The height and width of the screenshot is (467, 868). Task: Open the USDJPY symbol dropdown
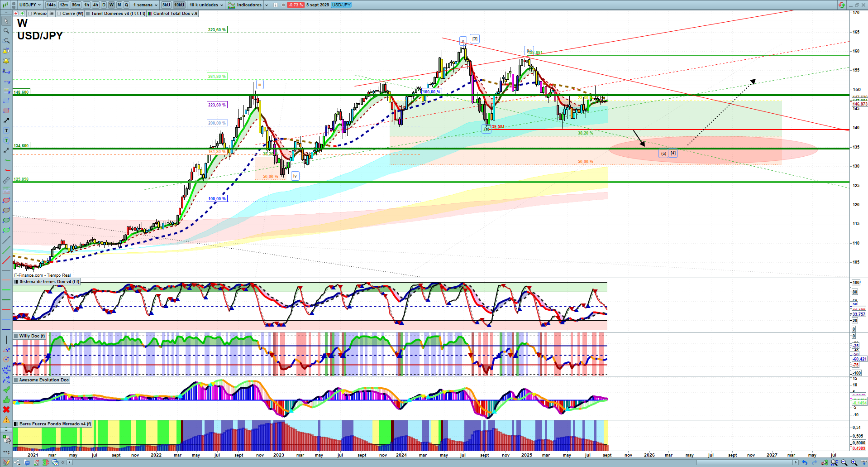click(x=30, y=5)
